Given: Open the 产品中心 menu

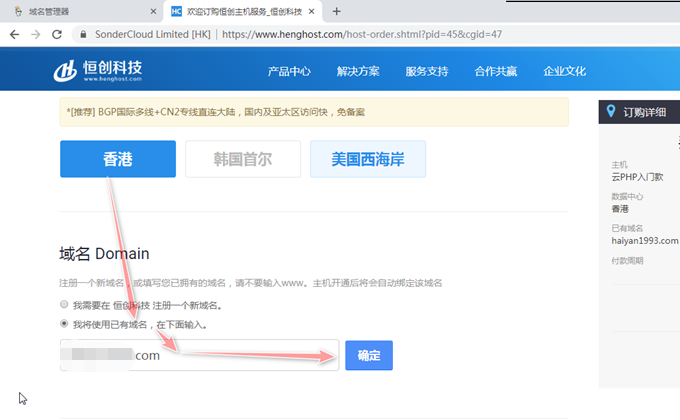Looking at the screenshot, I should (x=289, y=71).
